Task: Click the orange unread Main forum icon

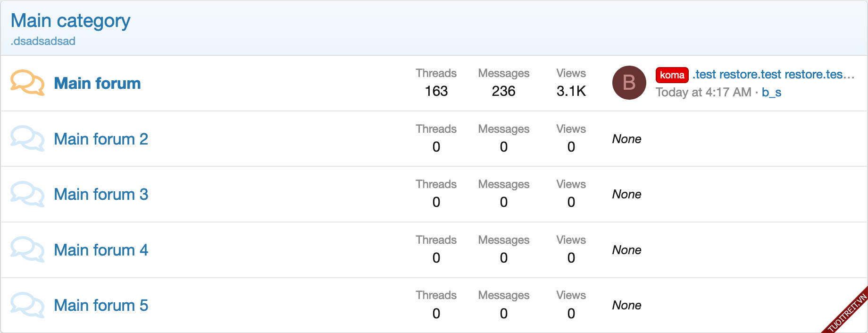Action: (x=27, y=83)
